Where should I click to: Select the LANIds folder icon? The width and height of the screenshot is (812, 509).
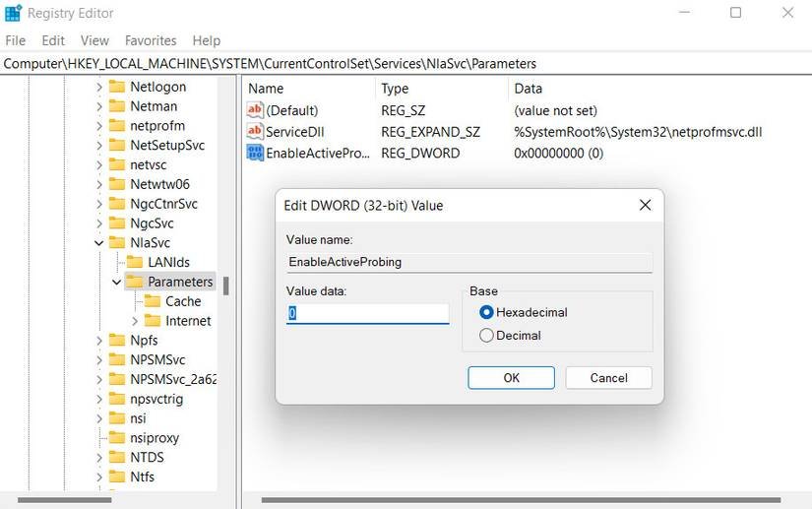(x=134, y=262)
